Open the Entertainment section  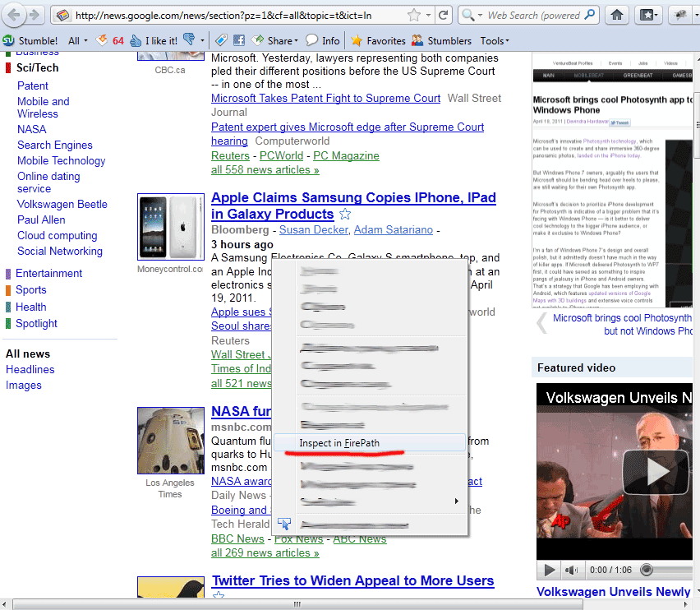[48, 273]
